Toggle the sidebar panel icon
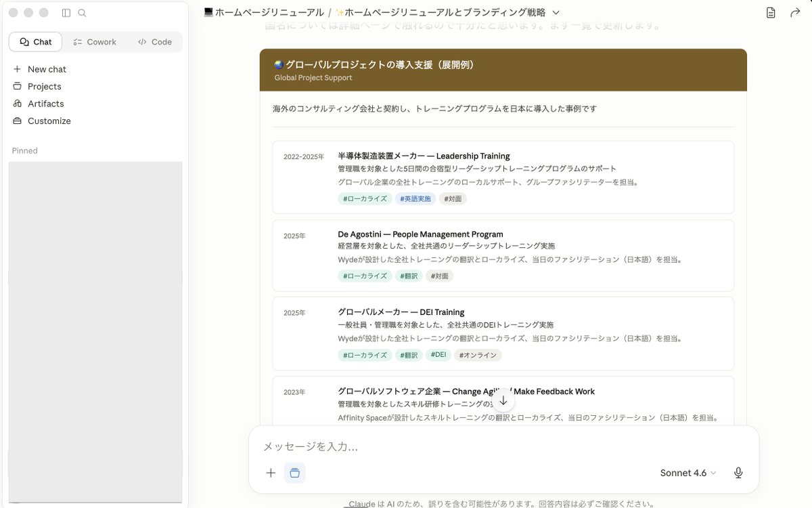The width and height of the screenshot is (812, 508). tap(66, 13)
